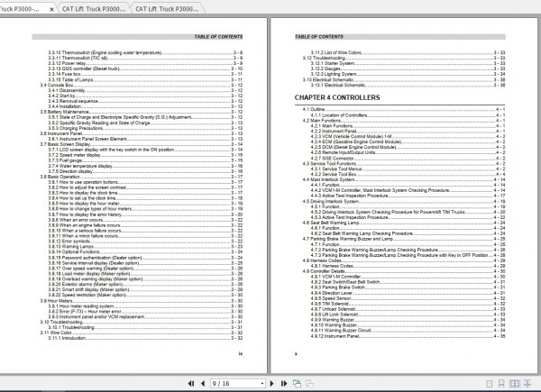Click the 3.13.1 Electrical Schematic entry
This screenshot has height=392, width=541.
(x=408, y=85)
